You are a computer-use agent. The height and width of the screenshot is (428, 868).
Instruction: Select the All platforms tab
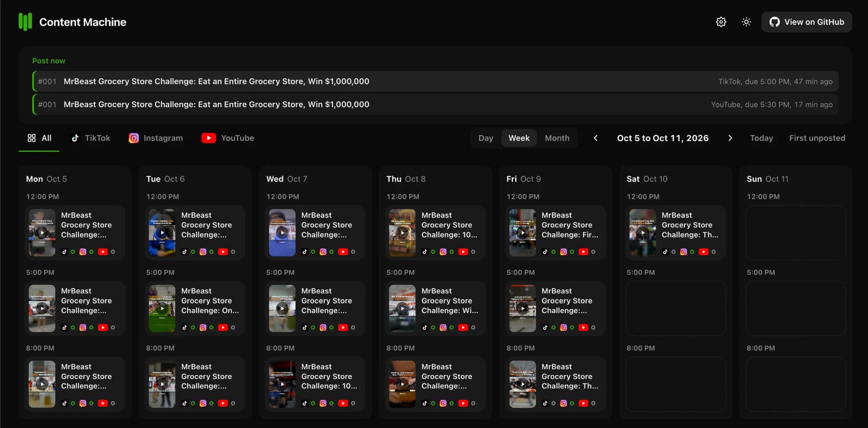(x=39, y=138)
